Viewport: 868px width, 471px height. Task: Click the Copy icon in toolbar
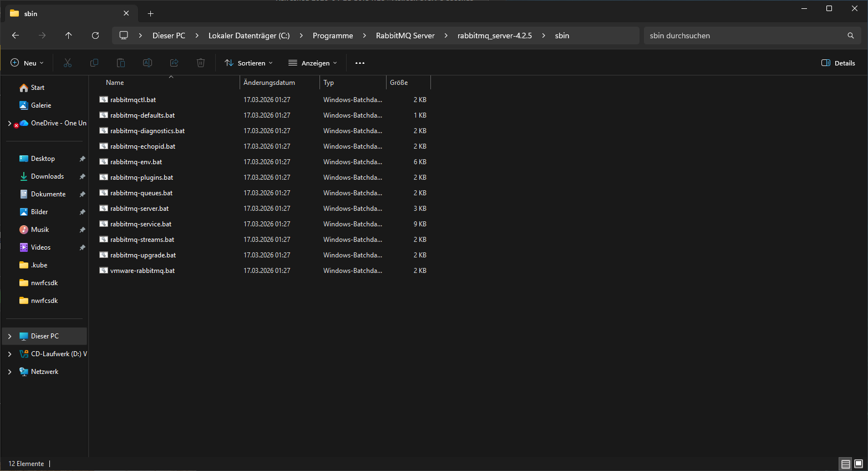(94, 63)
